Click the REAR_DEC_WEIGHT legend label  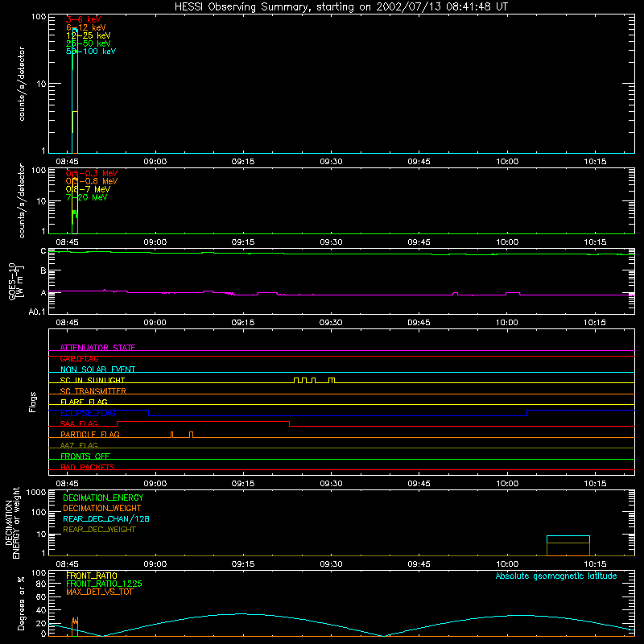pos(99,530)
